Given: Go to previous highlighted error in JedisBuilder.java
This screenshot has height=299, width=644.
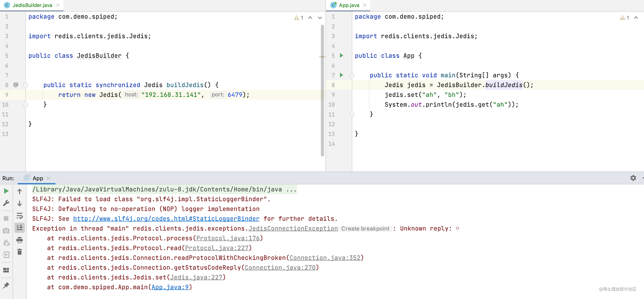Looking at the screenshot, I should (x=310, y=18).
